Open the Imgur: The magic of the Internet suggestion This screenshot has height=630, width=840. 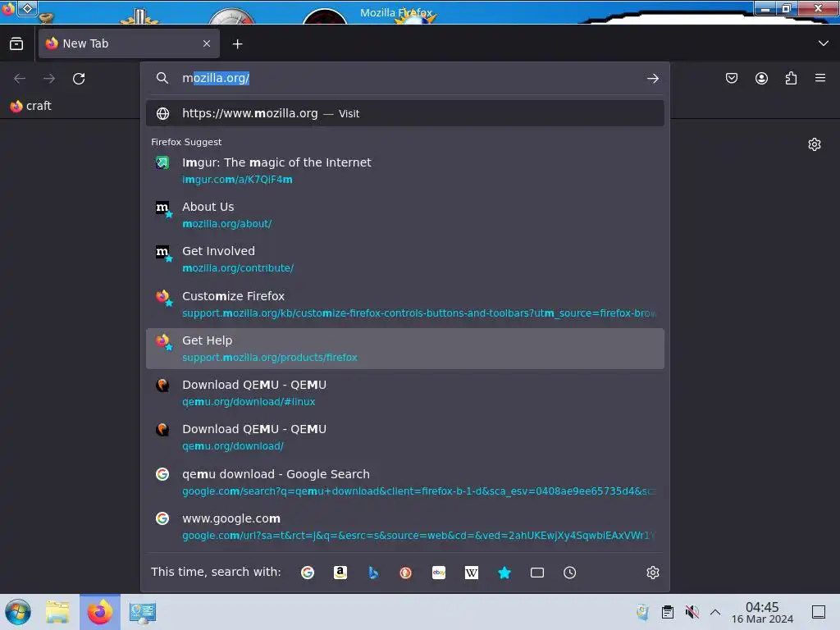pyautogui.click(x=405, y=171)
